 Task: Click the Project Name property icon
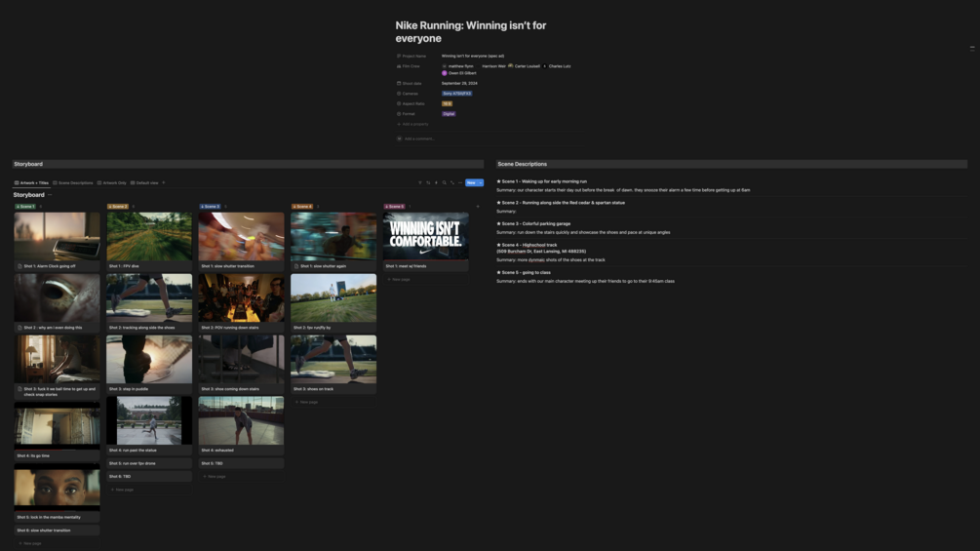click(x=399, y=57)
